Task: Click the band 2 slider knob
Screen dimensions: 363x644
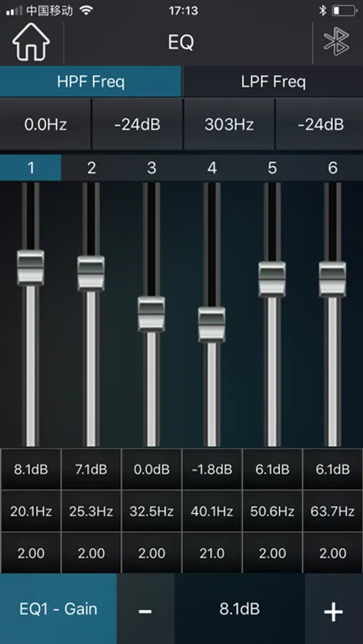Action: coord(91,273)
